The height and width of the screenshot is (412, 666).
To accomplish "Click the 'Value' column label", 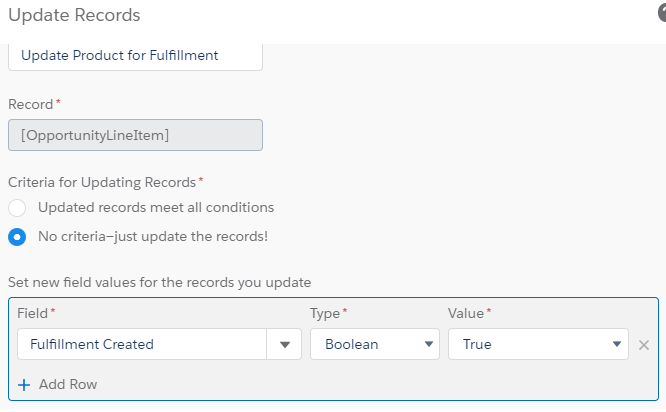I will click(466, 313).
